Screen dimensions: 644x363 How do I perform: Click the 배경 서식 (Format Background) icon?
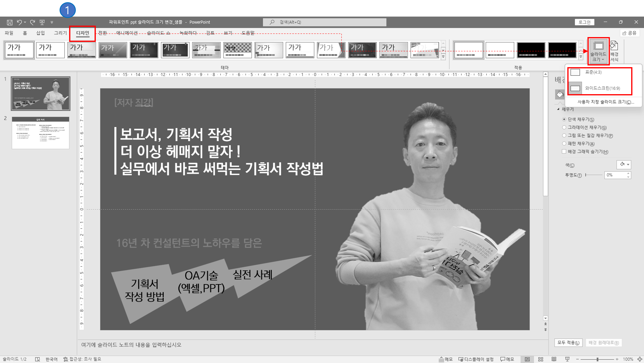coord(614,51)
